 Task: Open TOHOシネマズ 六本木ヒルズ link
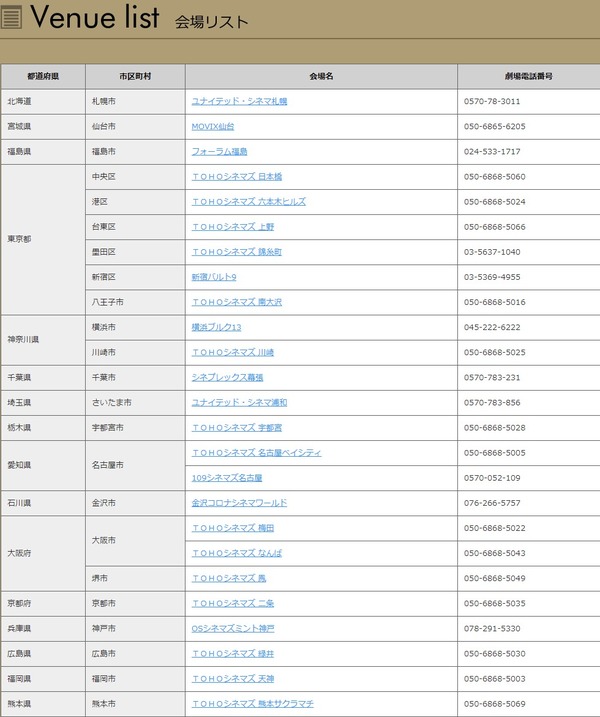249,202
